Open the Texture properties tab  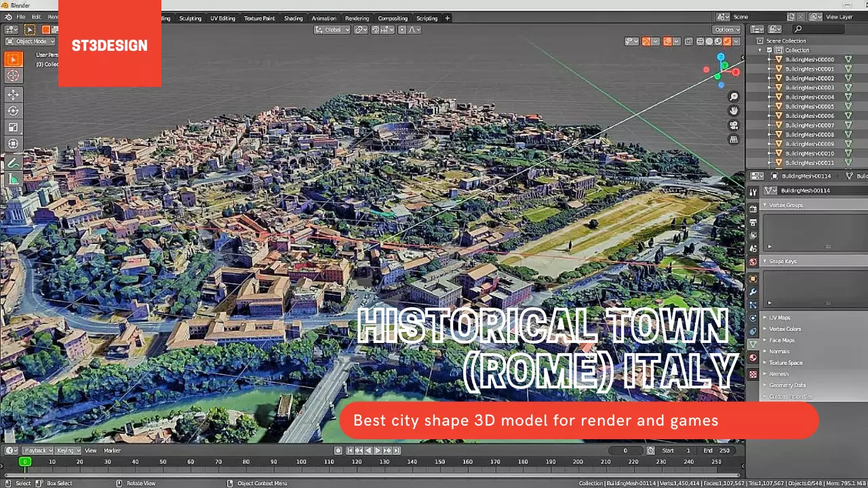pos(753,374)
